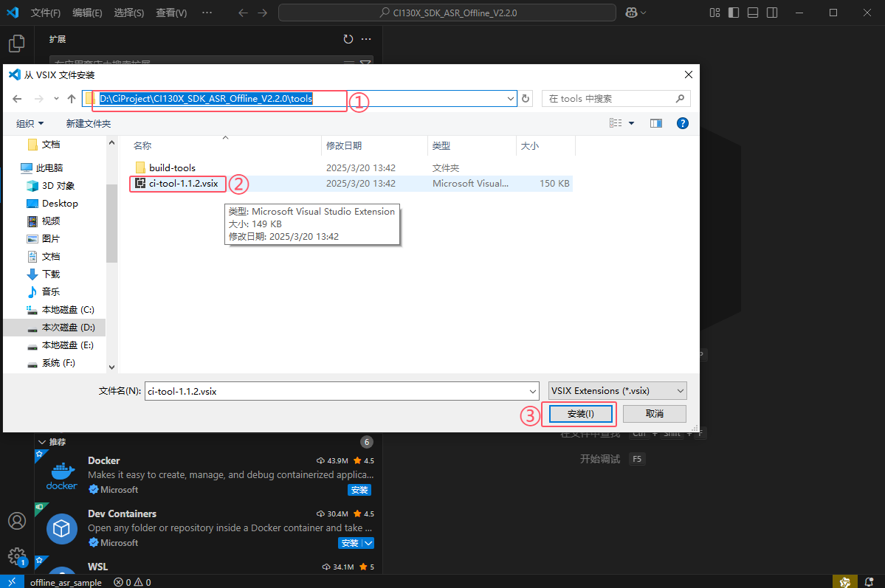885x588 pixels.
Task: Click dialog back arrow button
Action: pyautogui.click(x=17, y=99)
